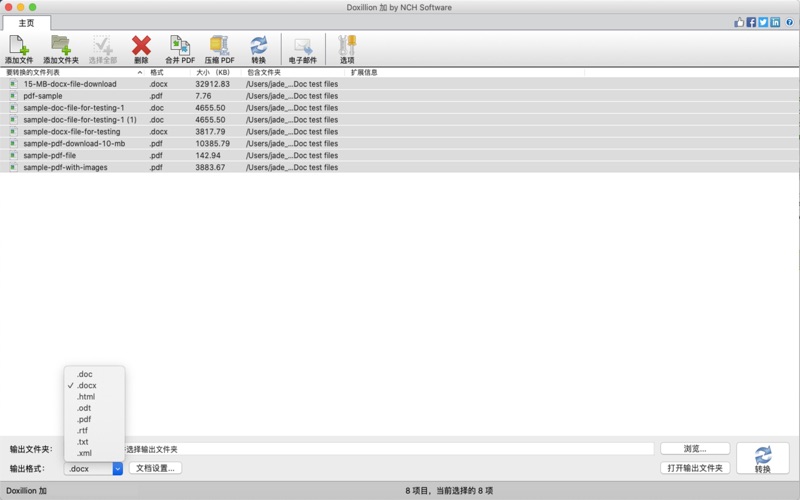Viewport: 800px width, 500px height.
Task: Select file row sample-pdf-with-images
Action: (x=399, y=167)
